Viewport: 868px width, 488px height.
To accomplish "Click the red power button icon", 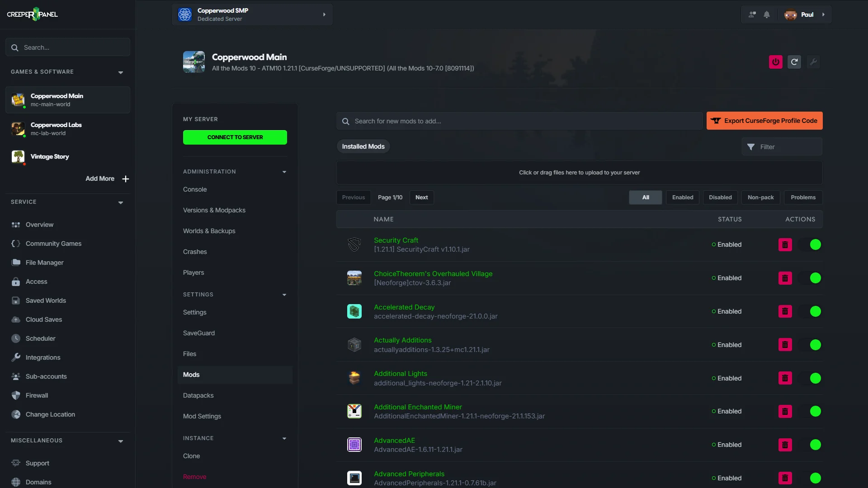I will click(776, 62).
